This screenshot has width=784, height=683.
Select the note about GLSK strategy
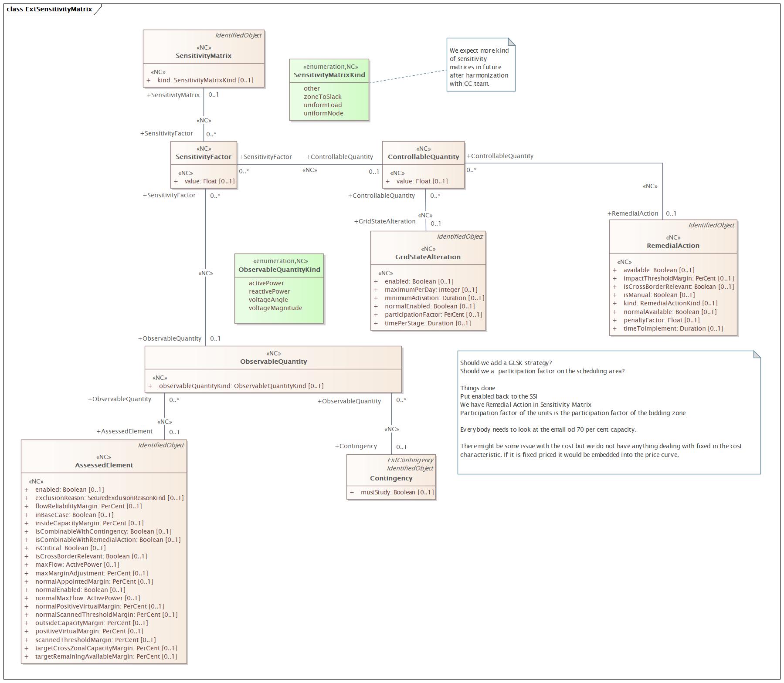pos(609,413)
